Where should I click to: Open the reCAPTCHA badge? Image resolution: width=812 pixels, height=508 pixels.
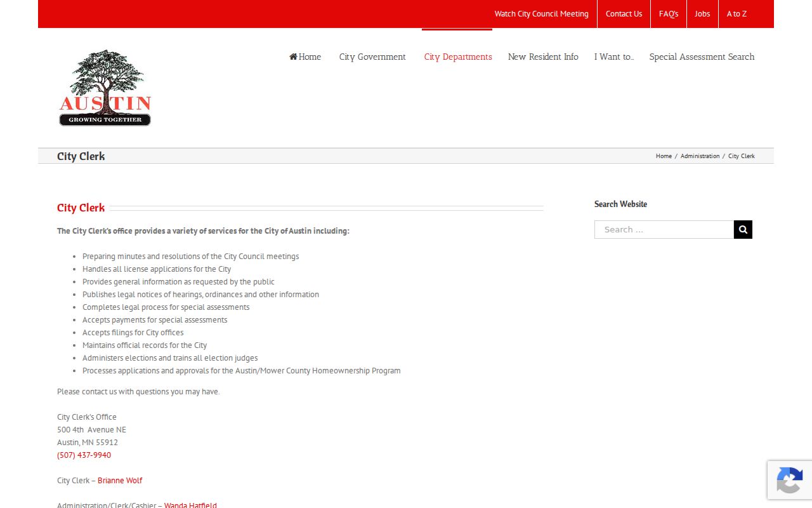coord(790,479)
